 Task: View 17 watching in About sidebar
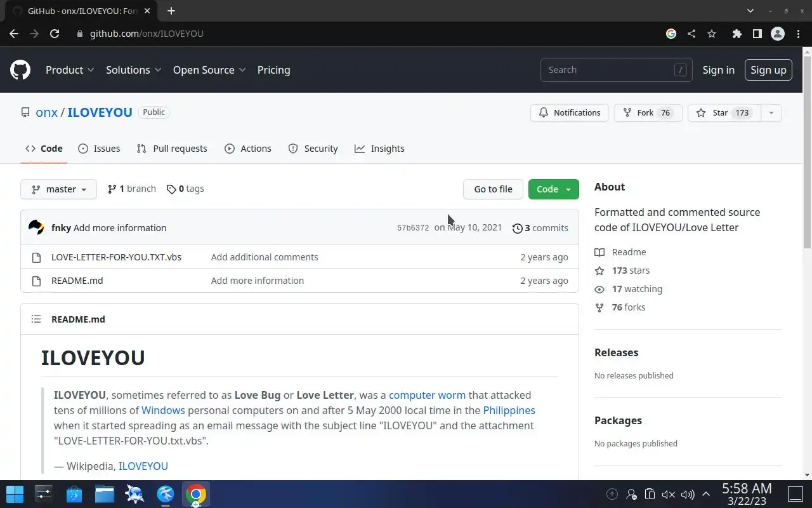(x=629, y=289)
